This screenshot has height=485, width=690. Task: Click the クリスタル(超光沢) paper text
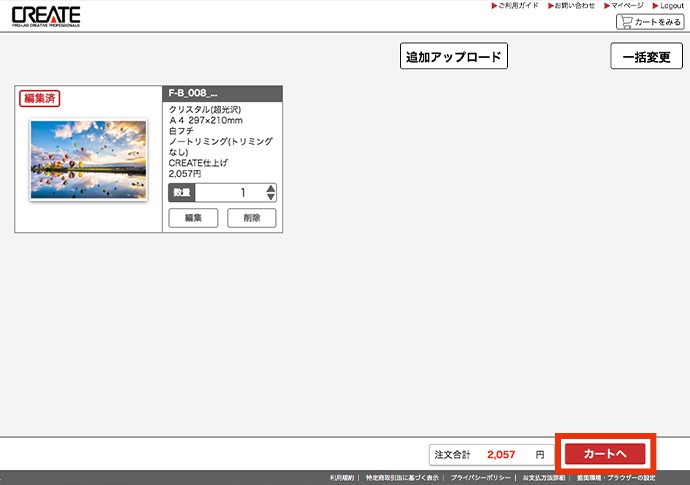(x=205, y=110)
